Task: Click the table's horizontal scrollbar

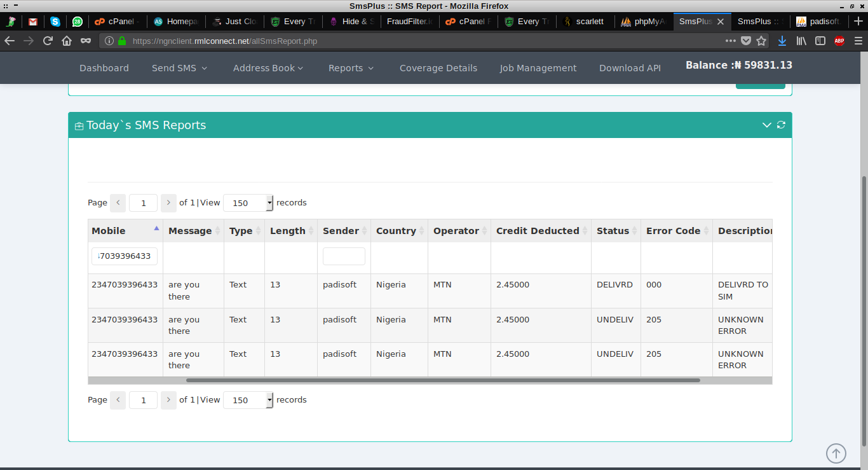Action: [x=443, y=380]
